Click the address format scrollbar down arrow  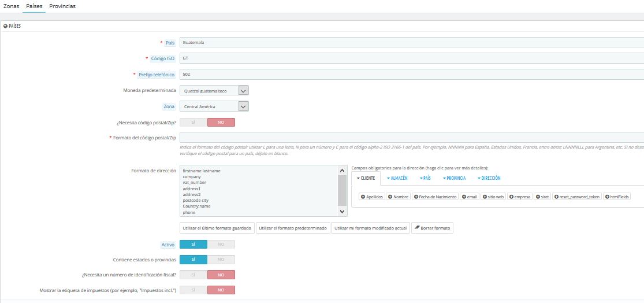[342, 211]
